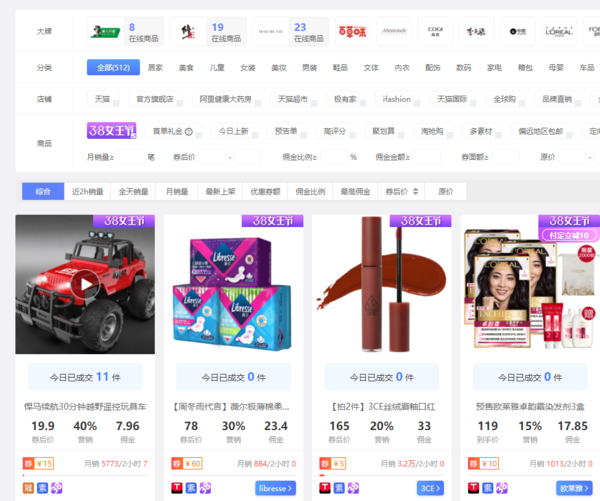Open the 3CE shop arrow button

[x=430, y=488]
